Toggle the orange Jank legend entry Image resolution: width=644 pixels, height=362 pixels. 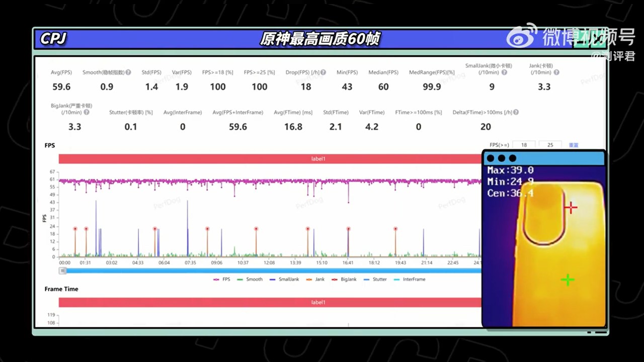point(315,279)
